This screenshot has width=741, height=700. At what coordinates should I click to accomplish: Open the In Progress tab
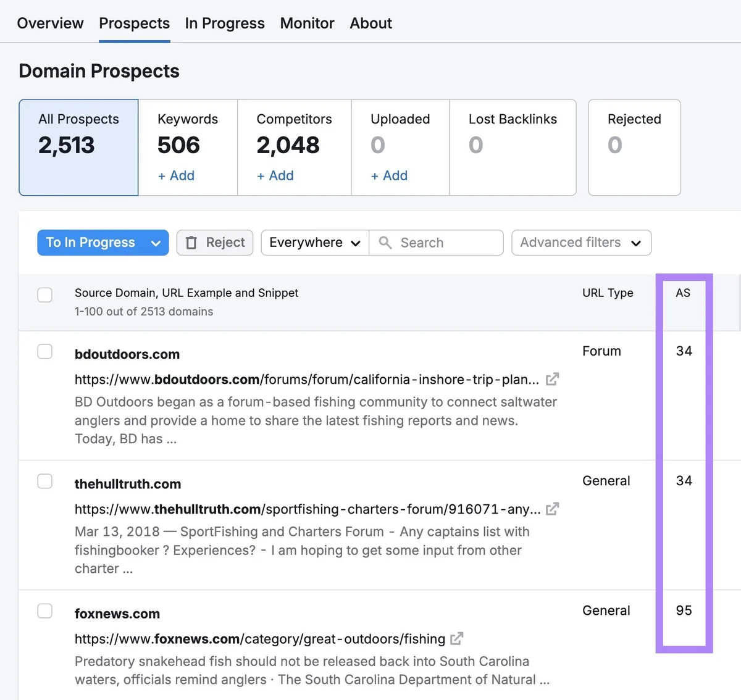coord(225,23)
